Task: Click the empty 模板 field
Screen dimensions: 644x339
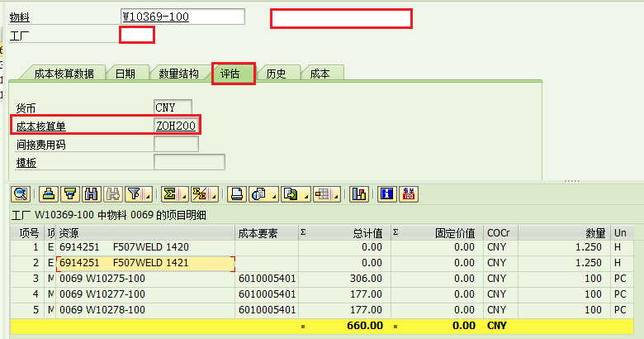Action: [189, 162]
